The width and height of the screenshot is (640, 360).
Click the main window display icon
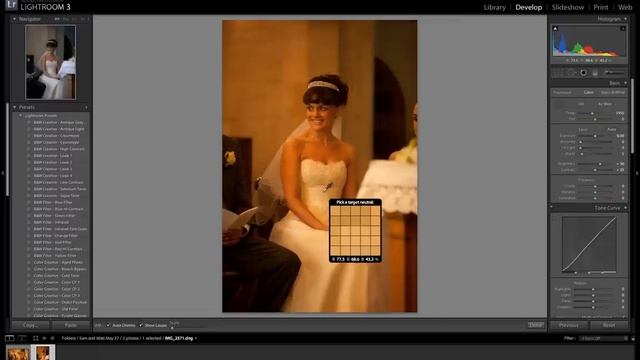coord(9,338)
